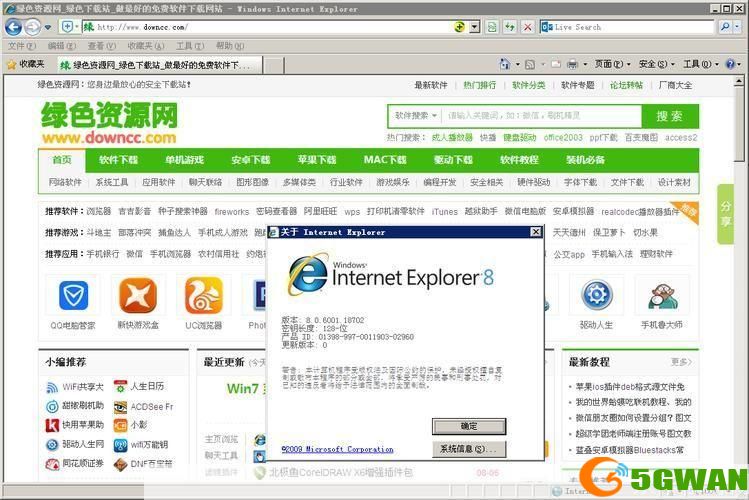The image size is (749, 500).
Task: Open the search provider dropdown arrow
Action: (739, 27)
